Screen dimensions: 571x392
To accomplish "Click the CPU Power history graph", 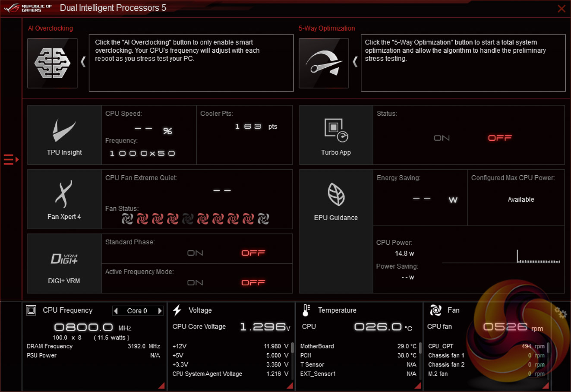I will [x=501, y=257].
